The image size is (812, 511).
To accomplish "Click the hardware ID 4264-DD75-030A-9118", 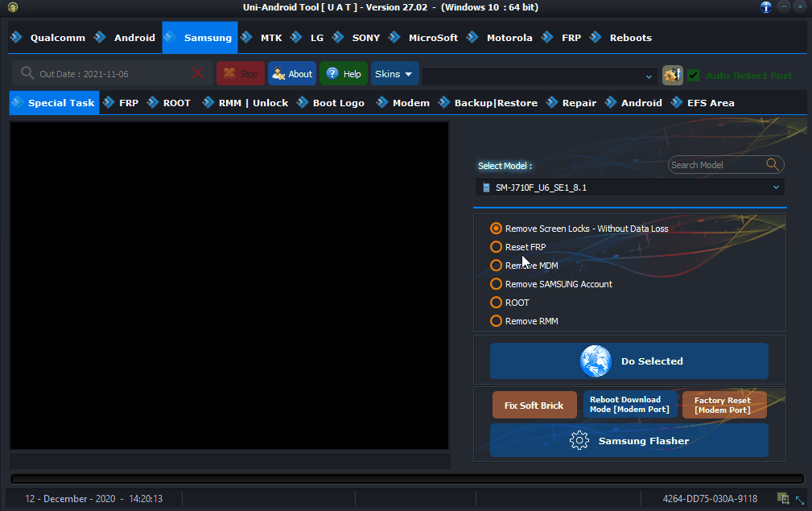I will point(710,499).
